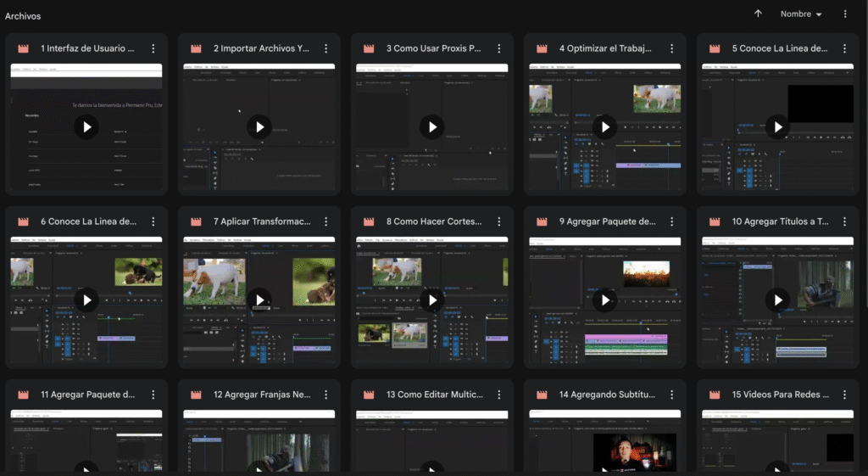Screen dimensions: 868x476
Task: Open three-dot menu for 3 Como Usar Proxis
Action: [x=499, y=49]
